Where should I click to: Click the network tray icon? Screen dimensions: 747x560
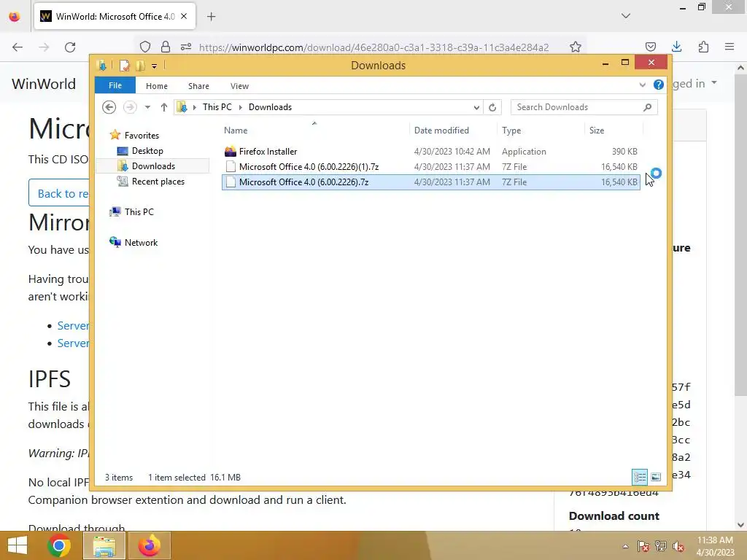(x=661, y=546)
